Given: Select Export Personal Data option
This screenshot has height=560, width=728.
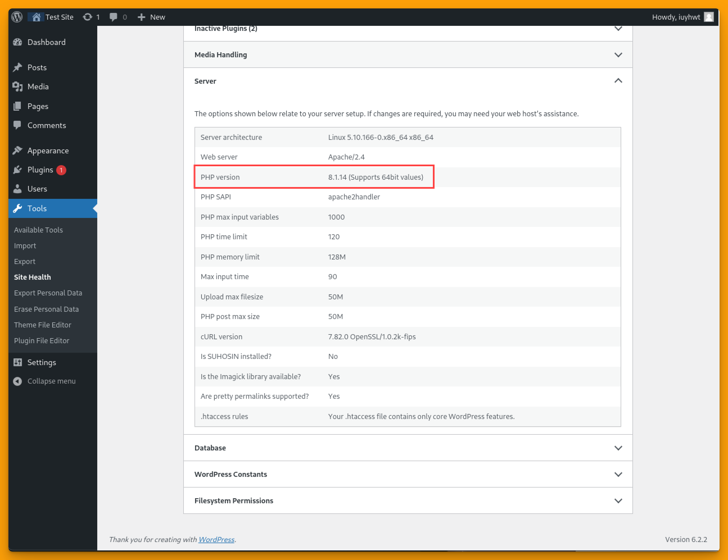Looking at the screenshot, I should pyautogui.click(x=48, y=292).
